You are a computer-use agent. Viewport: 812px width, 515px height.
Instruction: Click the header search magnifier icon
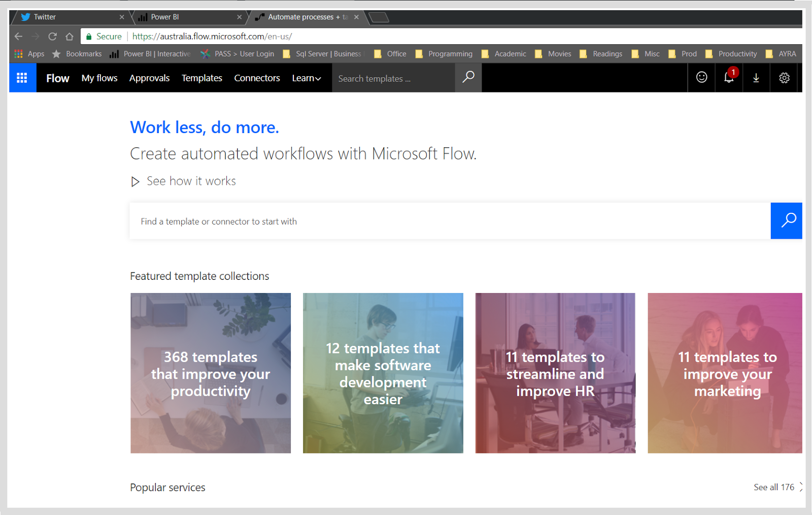click(468, 78)
